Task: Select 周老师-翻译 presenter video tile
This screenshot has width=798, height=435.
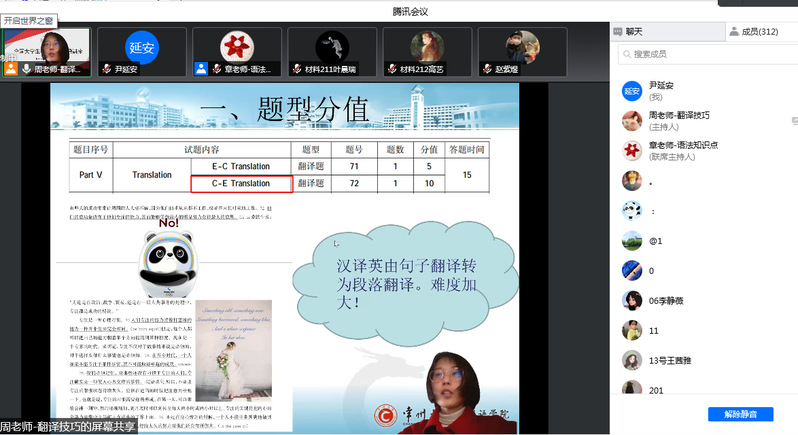Action: click(47, 52)
